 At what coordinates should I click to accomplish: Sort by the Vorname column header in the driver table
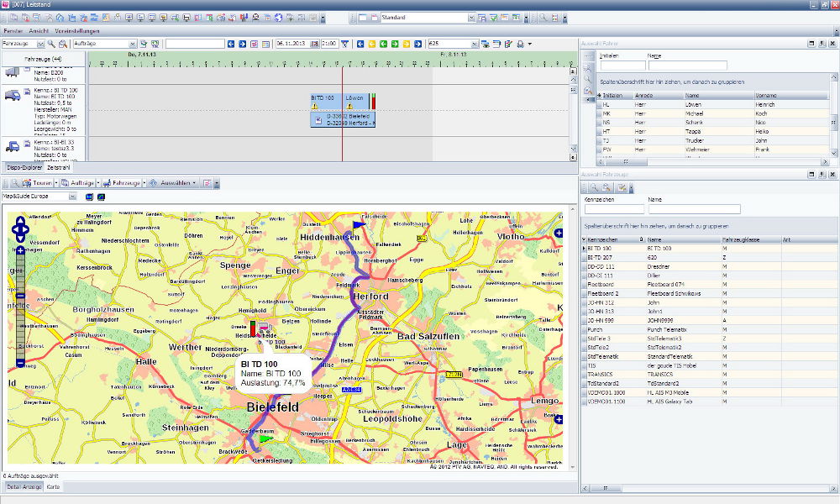[790, 95]
